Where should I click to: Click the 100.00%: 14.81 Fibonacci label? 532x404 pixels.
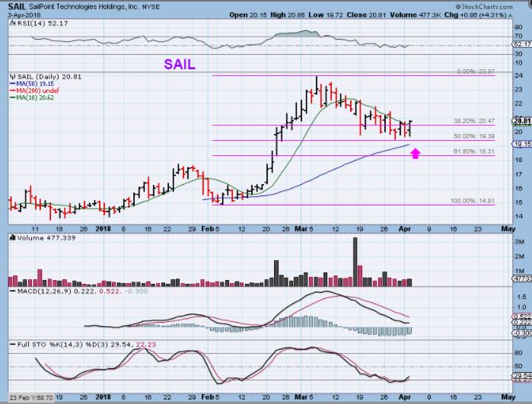pos(473,201)
